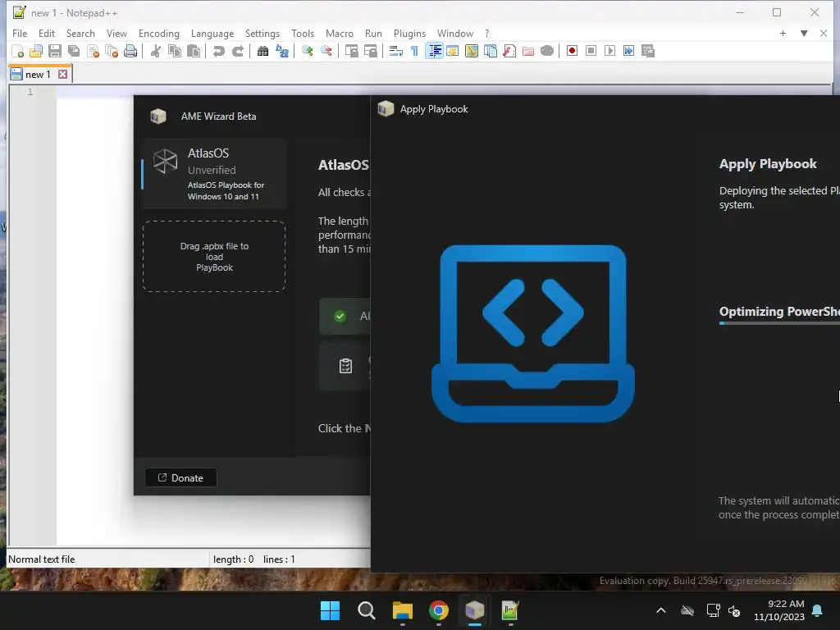Click the plus icon in Notepad++ menu bar
The image size is (840, 630).
783,33
